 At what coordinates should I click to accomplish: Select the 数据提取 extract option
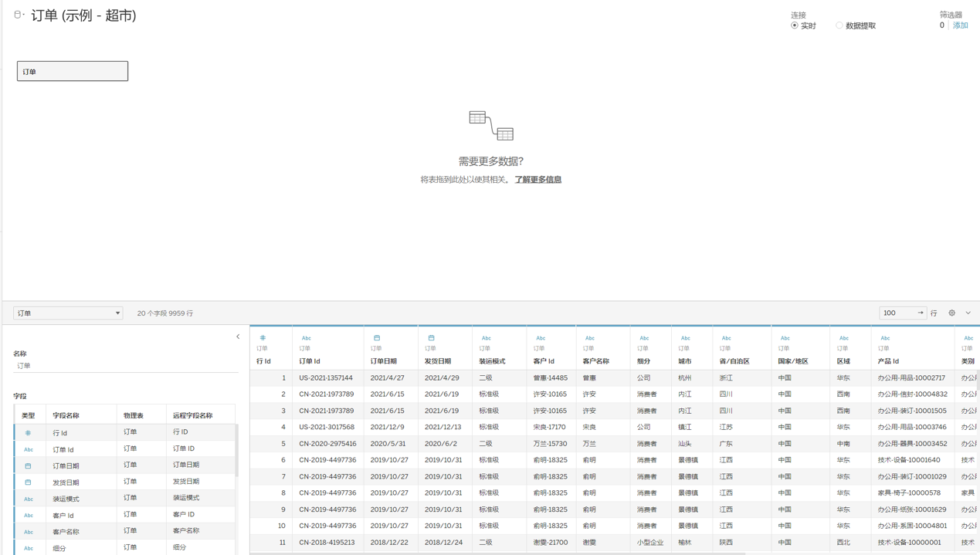click(856, 25)
